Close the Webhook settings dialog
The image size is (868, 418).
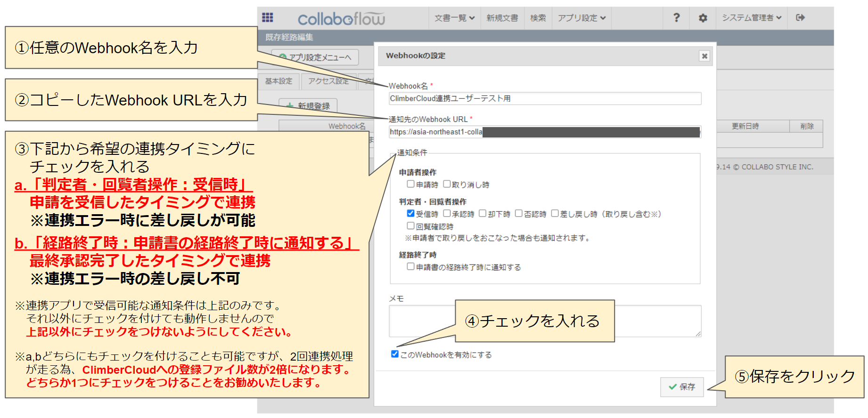(x=704, y=56)
